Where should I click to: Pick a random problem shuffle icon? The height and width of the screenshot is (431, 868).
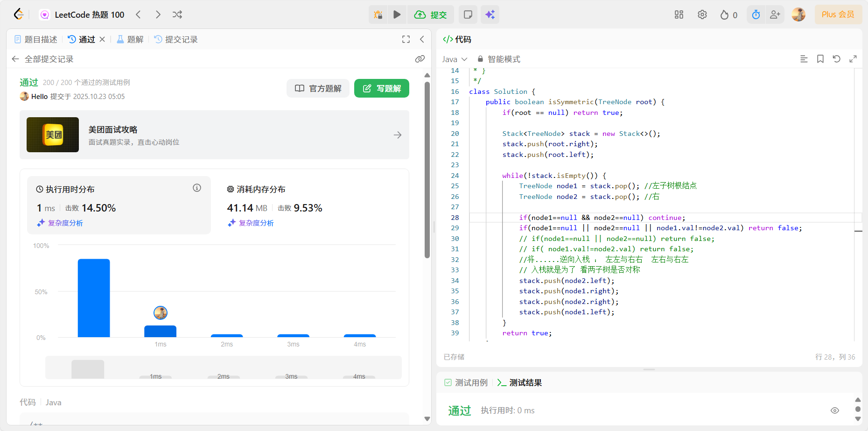(x=177, y=14)
